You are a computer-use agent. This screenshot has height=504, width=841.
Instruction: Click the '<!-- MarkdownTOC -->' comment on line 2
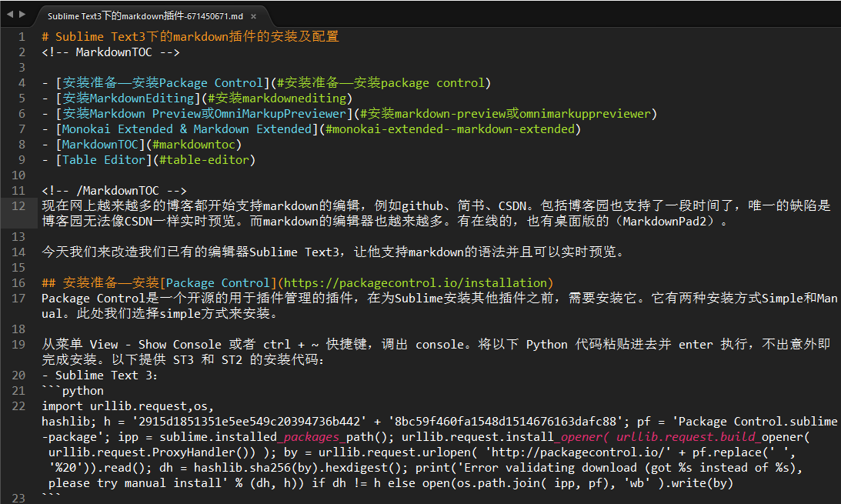pos(111,52)
